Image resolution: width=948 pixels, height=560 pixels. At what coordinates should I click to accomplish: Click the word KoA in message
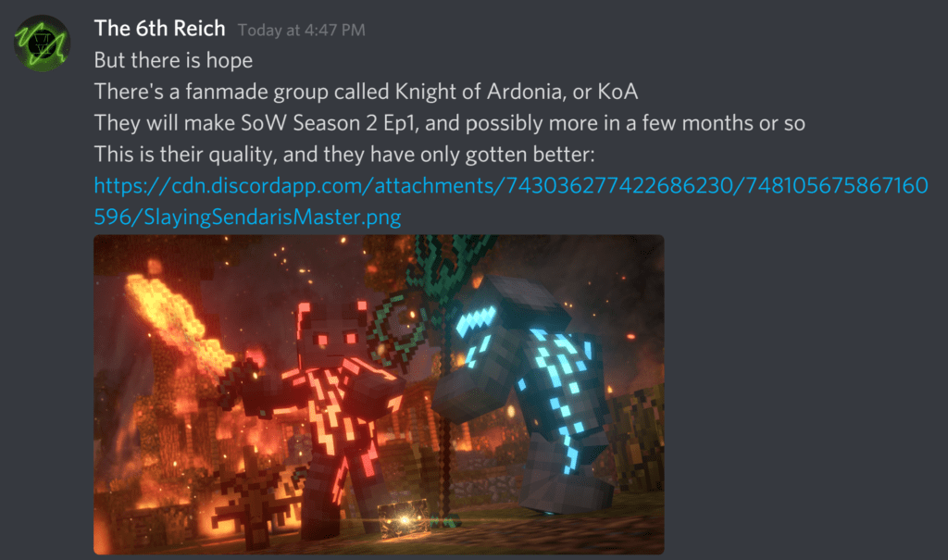coord(617,92)
